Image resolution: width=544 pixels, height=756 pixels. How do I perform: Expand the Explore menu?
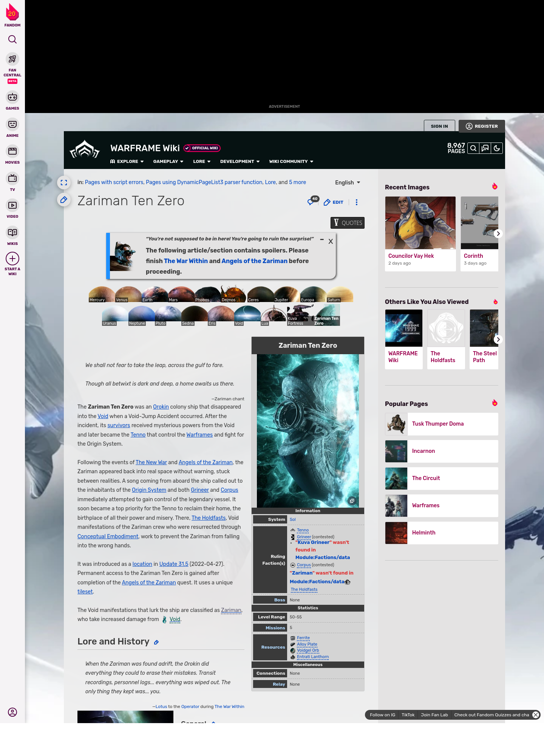(x=127, y=161)
